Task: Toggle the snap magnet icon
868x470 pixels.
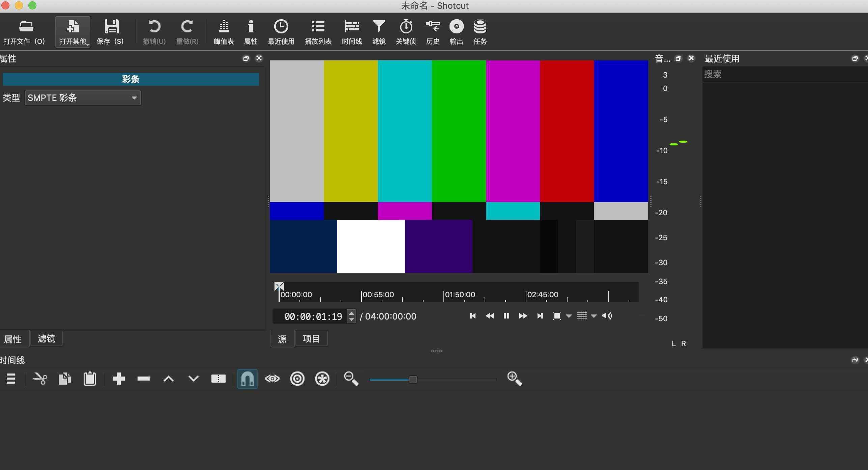Action: [x=248, y=379]
